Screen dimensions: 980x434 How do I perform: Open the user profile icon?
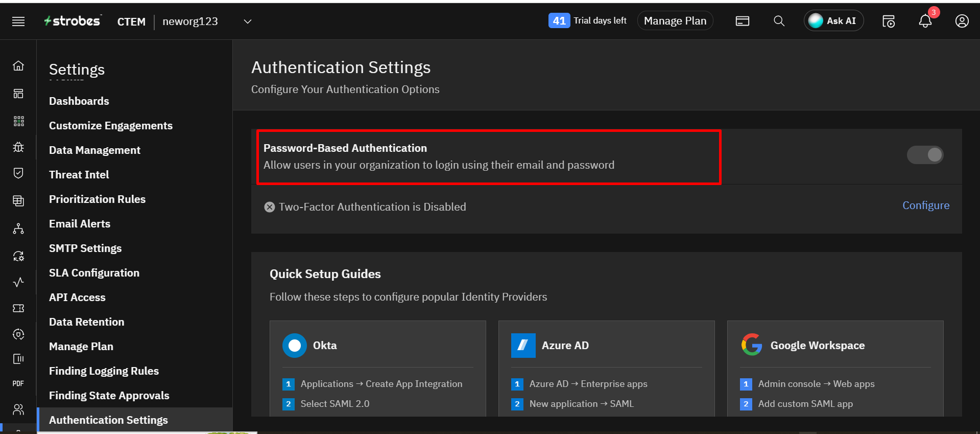(962, 21)
